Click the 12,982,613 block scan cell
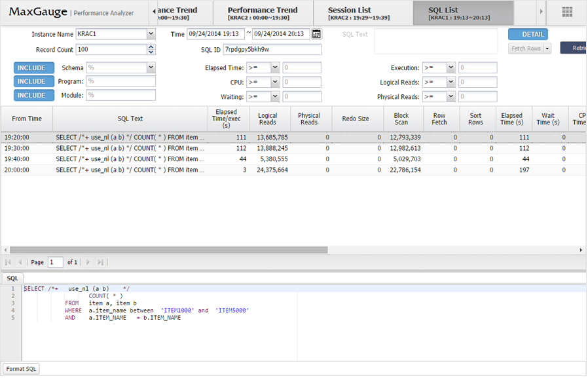 [x=404, y=149]
